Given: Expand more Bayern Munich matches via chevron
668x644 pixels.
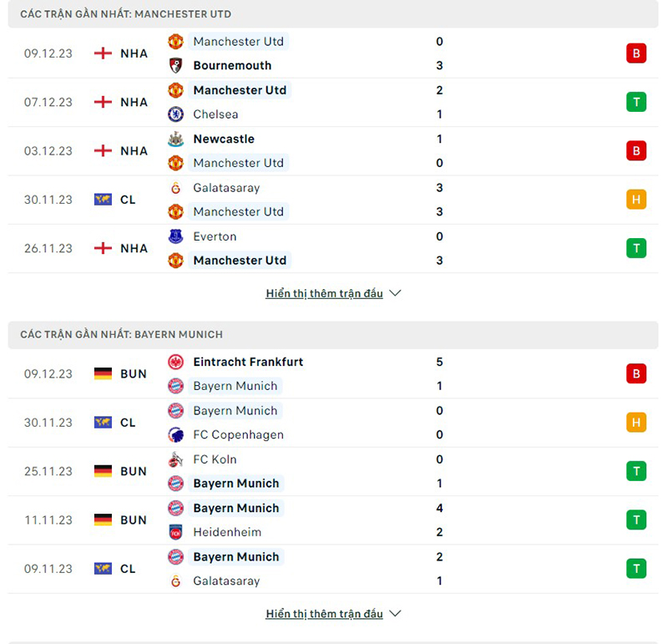Looking at the screenshot, I should tap(394, 613).
